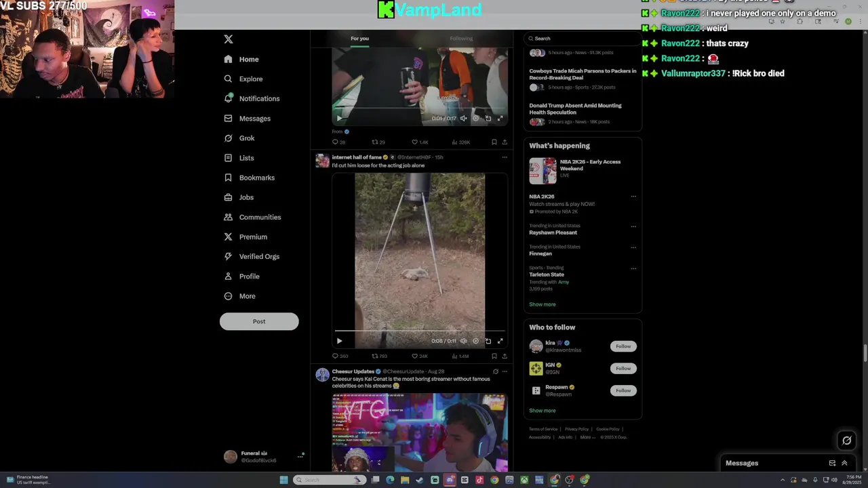868x488 pixels.
Task: Open the Grok floating button
Action: point(846,441)
